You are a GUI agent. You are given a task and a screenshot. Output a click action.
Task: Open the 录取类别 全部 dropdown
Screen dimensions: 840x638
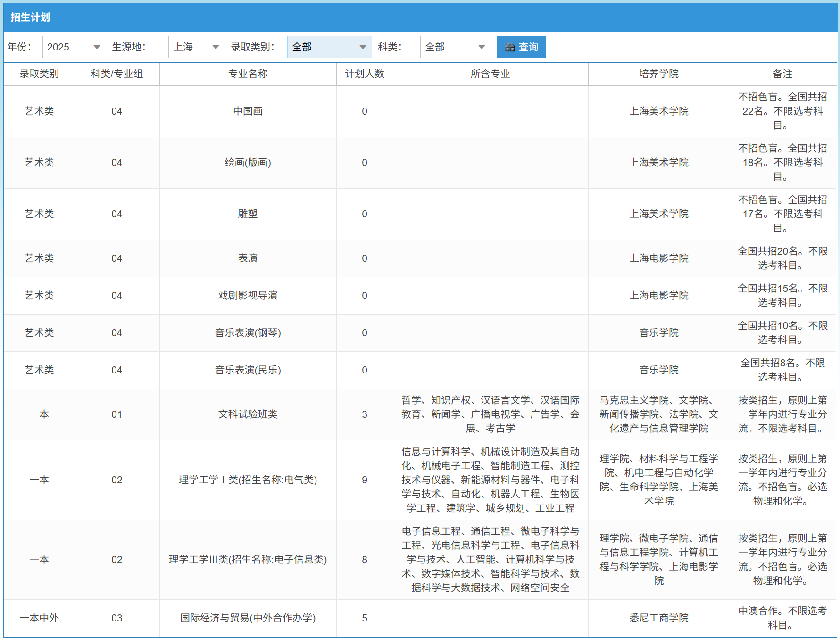329,47
